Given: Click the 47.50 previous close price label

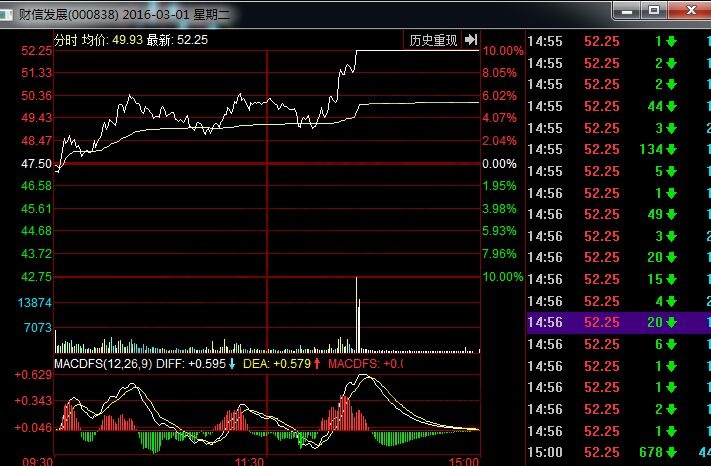Looking at the screenshot, I should tap(36, 163).
